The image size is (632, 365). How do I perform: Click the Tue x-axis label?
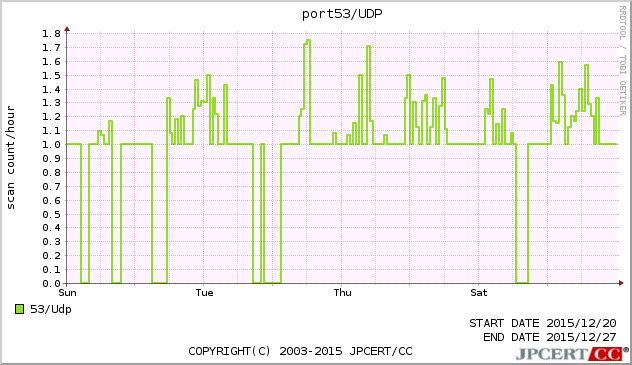(x=204, y=292)
